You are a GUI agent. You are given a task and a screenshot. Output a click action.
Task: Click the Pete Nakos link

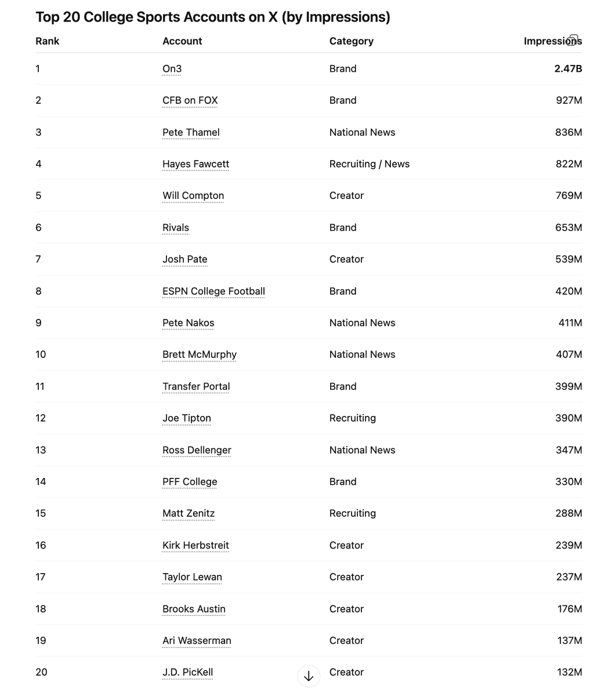(x=188, y=323)
